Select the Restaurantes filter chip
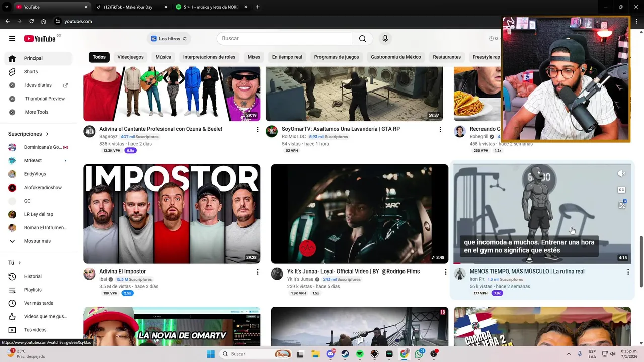This screenshot has height=362, width=644. 447,57
